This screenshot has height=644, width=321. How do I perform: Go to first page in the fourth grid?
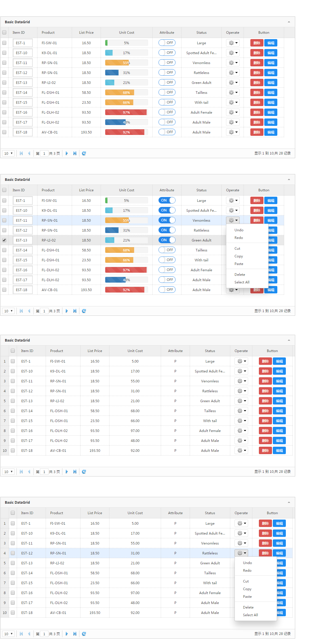pos(21,634)
